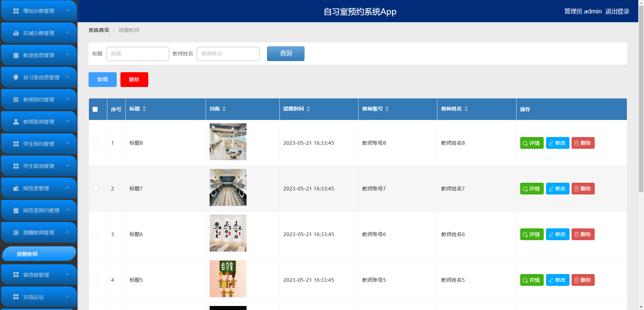Click the 教师姓名 input field
This screenshot has width=644, height=310.
click(228, 54)
